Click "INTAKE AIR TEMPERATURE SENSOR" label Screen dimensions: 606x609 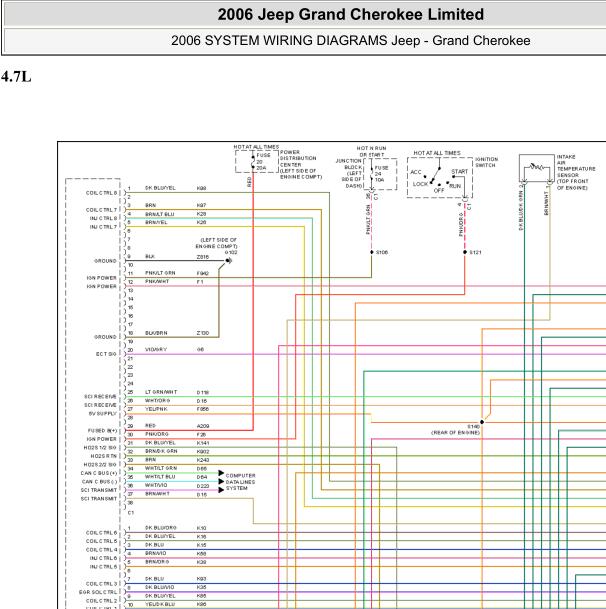576,166
